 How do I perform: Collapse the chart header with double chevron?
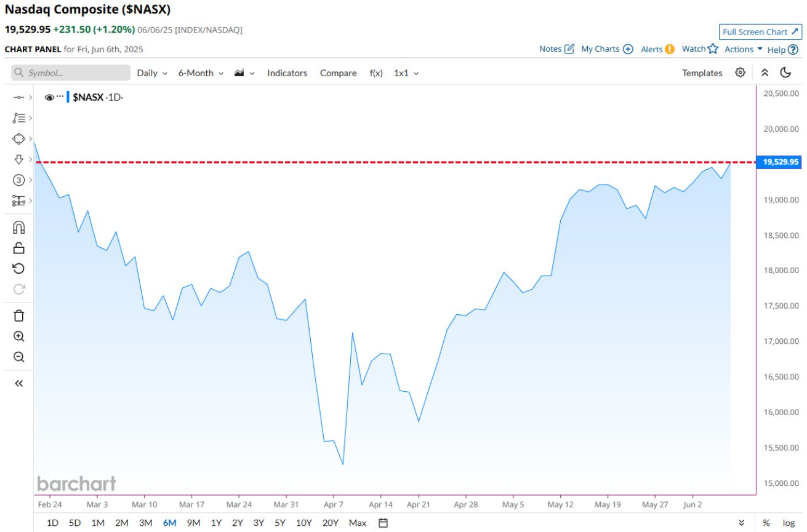click(x=765, y=73)
